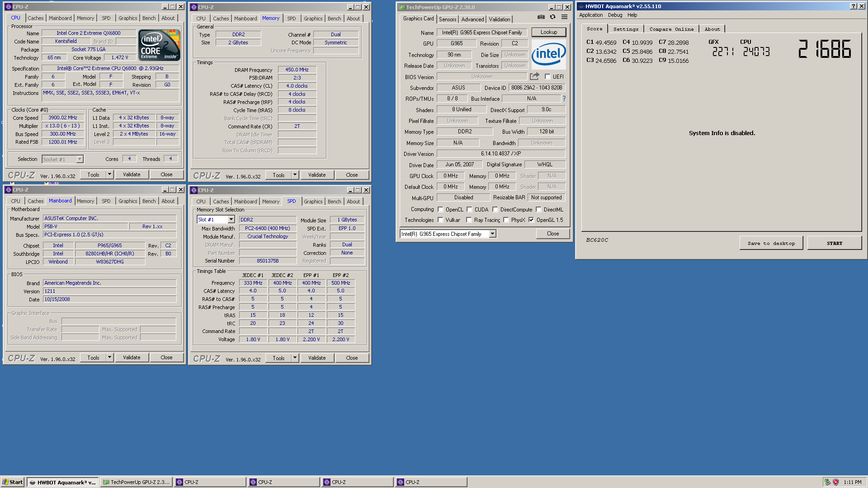Click the Core Speed 3900.02 MHz field
Screen dimensions: 868x488
(63, 117)
